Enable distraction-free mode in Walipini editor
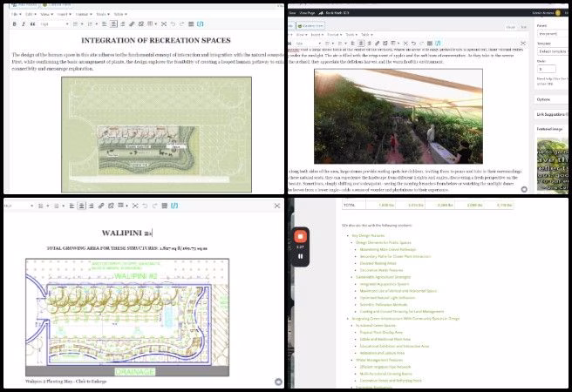The image size is (572, 392). pyautogui.click(x=277, y=206)
